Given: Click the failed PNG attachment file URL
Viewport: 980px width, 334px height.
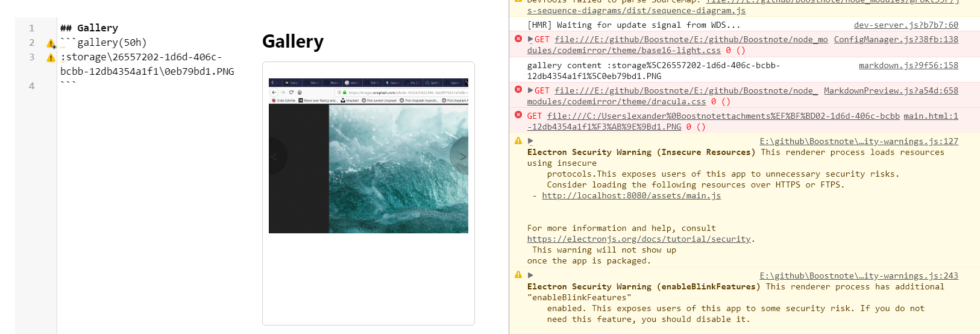Looking at the screenshot, I should [x=723, y=116].
